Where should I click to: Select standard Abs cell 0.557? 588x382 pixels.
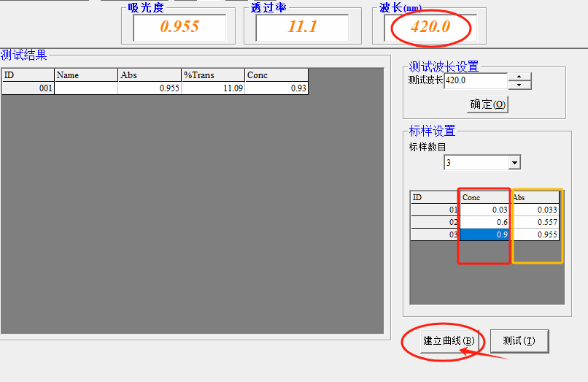click(x=535, y=222)
